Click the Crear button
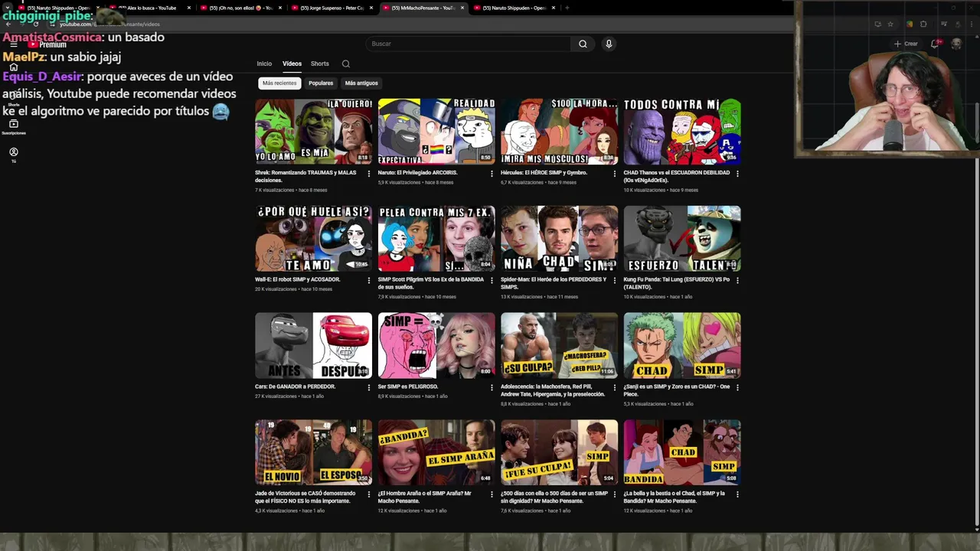Screen dimensions: 980x551 (906, 44)
